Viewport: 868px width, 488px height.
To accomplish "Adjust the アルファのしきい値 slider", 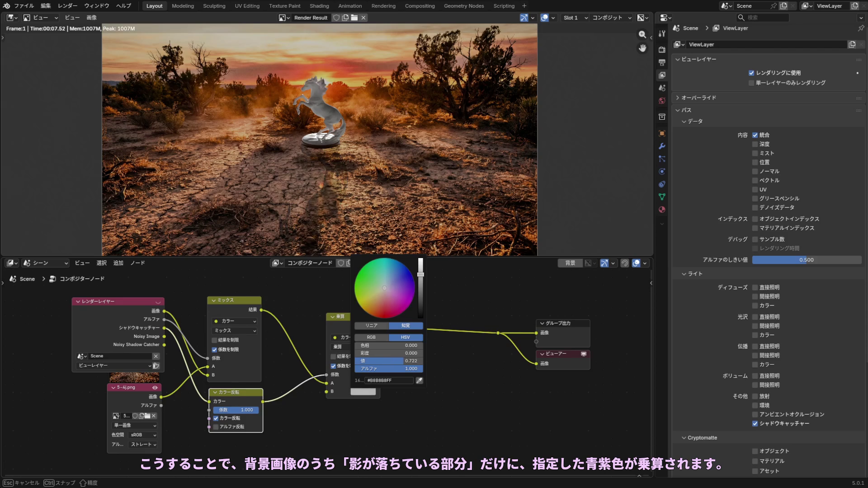I will (806, 260).
